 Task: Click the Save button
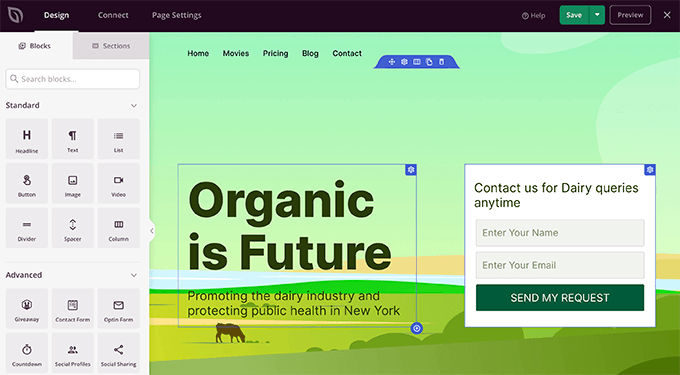(574, 15)
